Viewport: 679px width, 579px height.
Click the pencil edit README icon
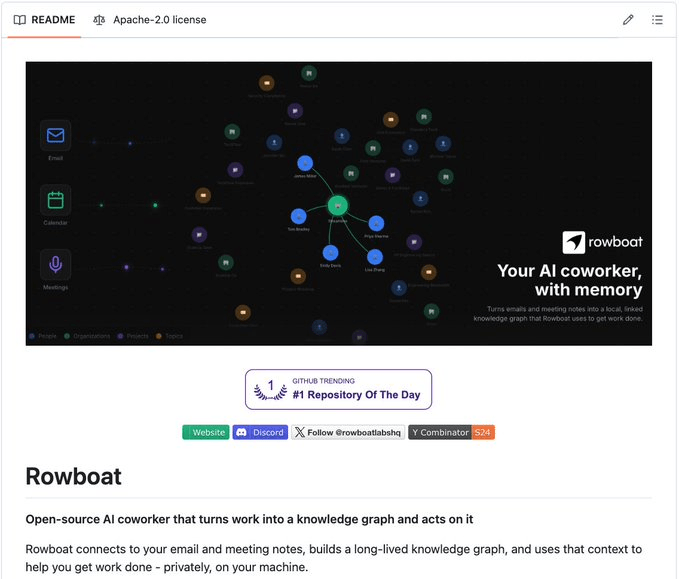[628, 20]
